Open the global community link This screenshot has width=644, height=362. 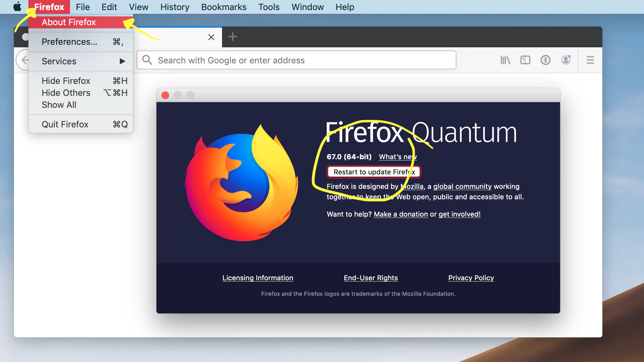pos(462,186)
